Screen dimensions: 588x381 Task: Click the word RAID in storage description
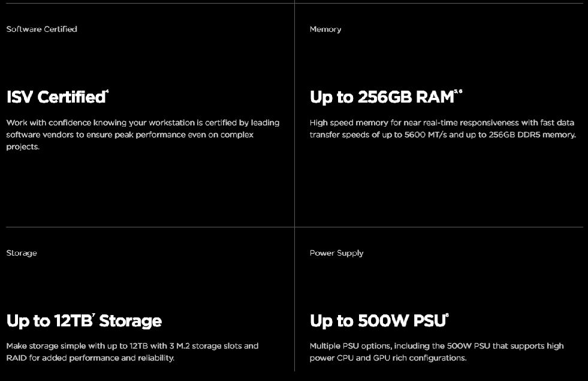click(17, 358)
